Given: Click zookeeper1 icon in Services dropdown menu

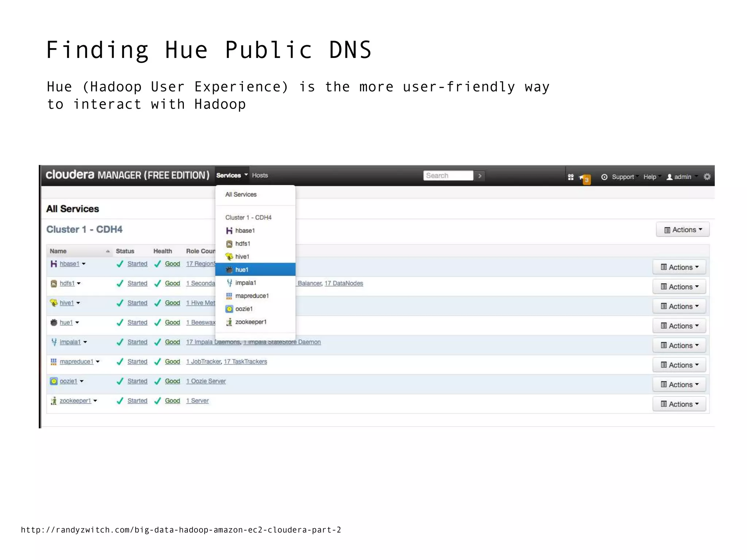Looking at the screenshot, I should (x=229, y=322).
